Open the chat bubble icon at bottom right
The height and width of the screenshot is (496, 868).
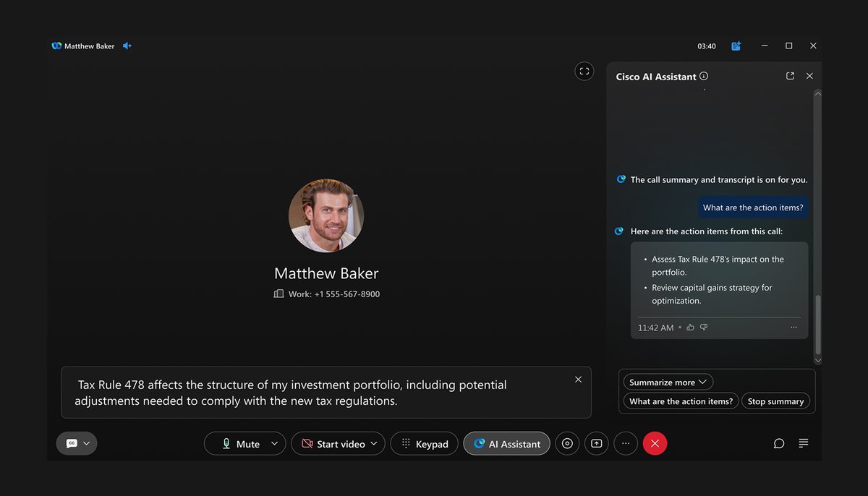tap(779, 443)
